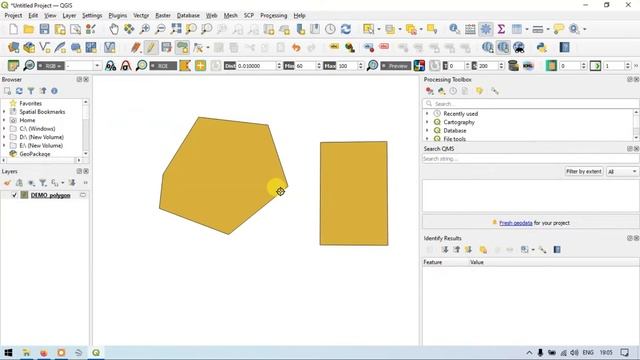Follow the Fresh geodata link
Viewport: 640px width, 360px height.
click(x=516, y=223)
